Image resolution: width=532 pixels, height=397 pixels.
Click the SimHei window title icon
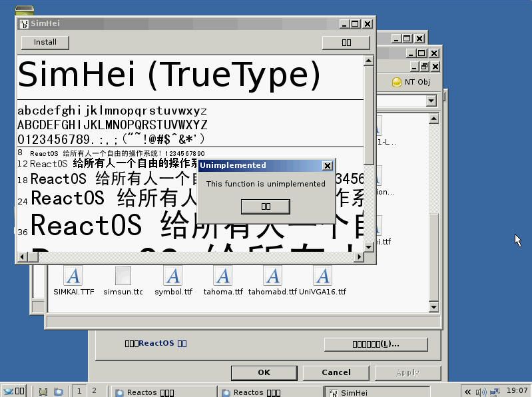coord(24,24)
